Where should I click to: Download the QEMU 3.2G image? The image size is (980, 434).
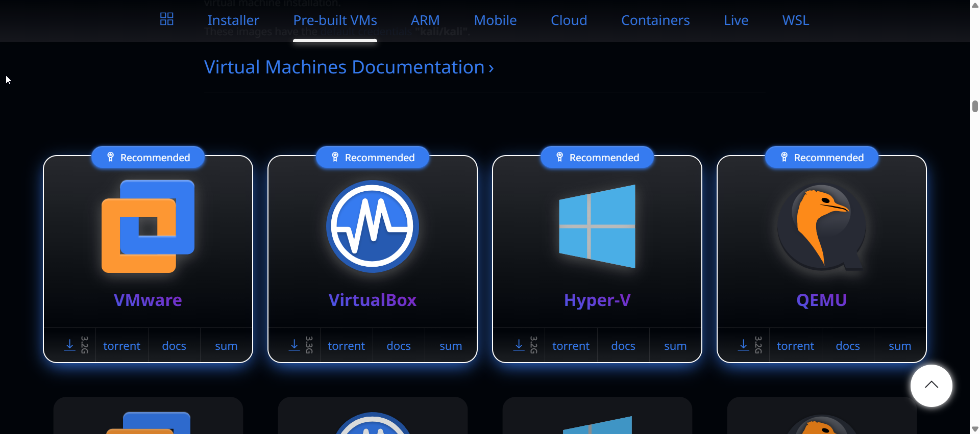click(744, 345)
